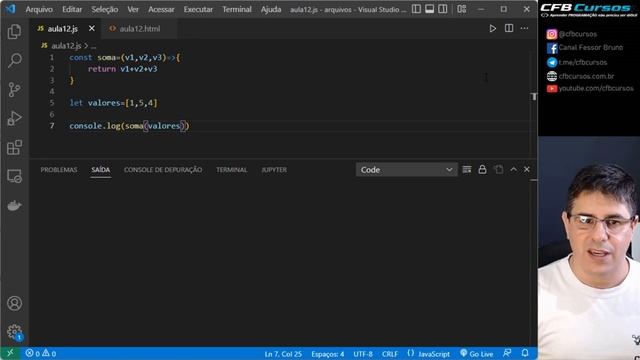640x360 pixels.
Task: Switch to the PROBLEMAS panel tab
Action: pyautogui.click(x=59, y=170)
